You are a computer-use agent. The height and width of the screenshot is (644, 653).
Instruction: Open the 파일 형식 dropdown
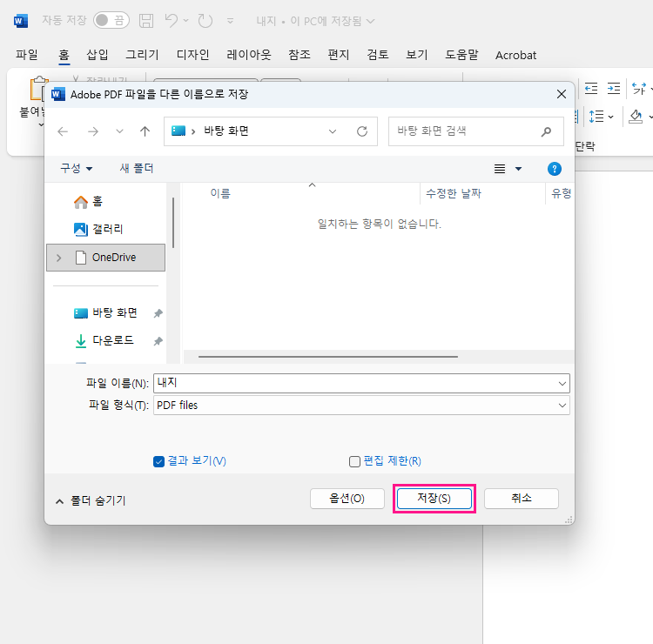coord(360,406)
